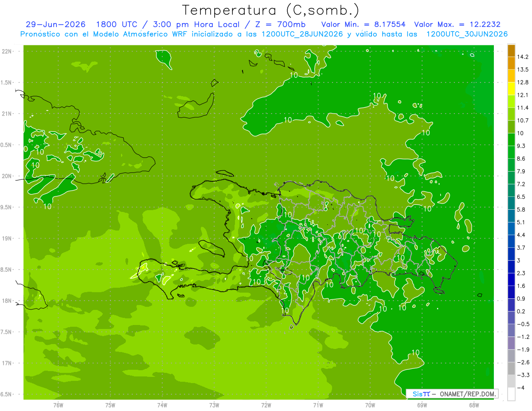Click the "69W" longitude axis label
This screenshot has width=532, height=411.
coord(422,405)
